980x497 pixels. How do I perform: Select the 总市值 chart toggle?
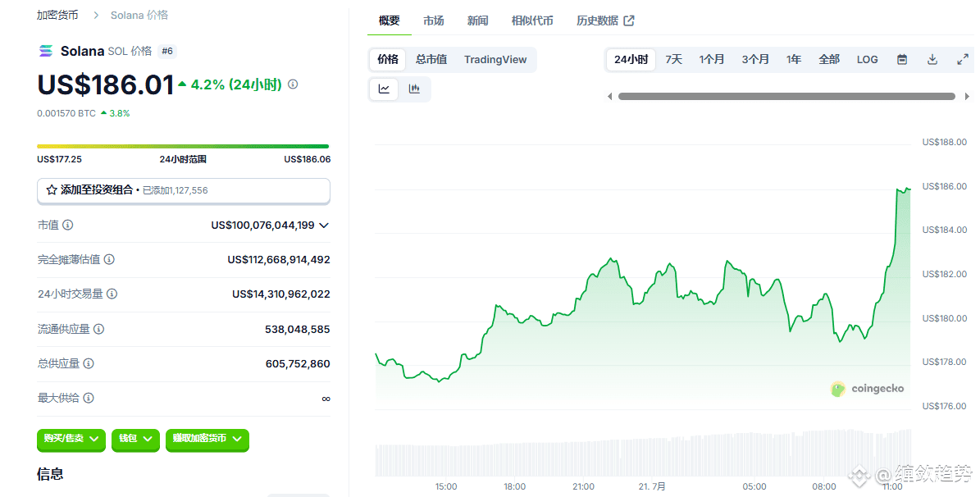click(431, 59)
